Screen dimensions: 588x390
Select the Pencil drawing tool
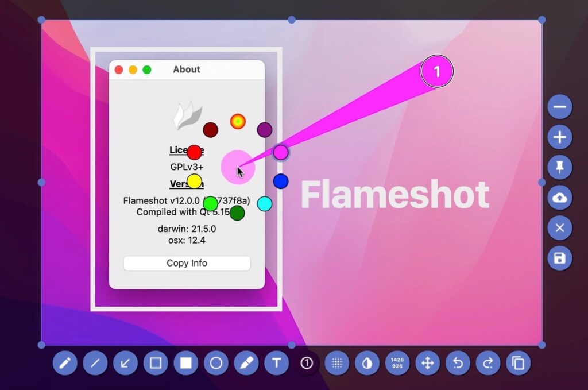point(65,363)
